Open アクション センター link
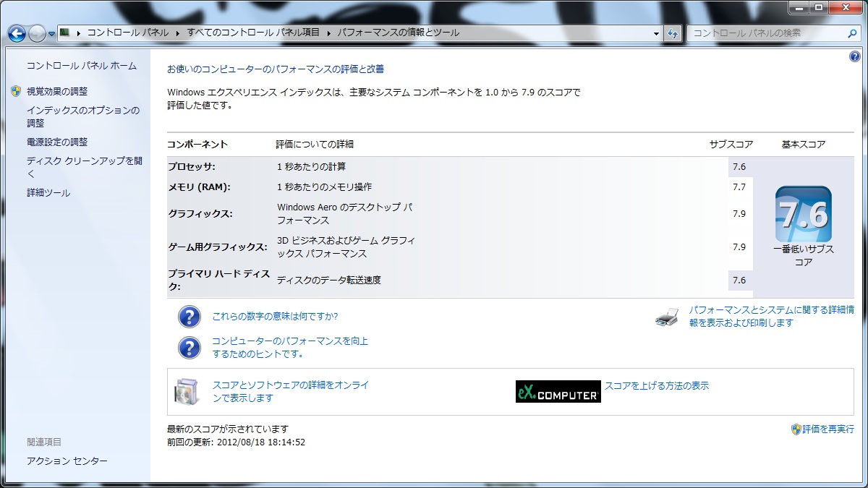This screenshot has width=868, height=488. coord(67,461)
